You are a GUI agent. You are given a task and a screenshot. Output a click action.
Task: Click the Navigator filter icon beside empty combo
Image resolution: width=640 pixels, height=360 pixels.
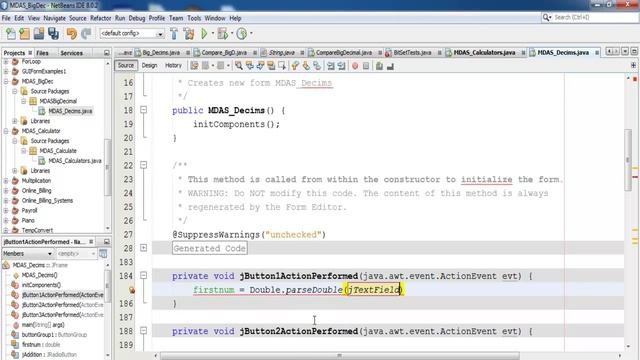(x=103, y=253)
